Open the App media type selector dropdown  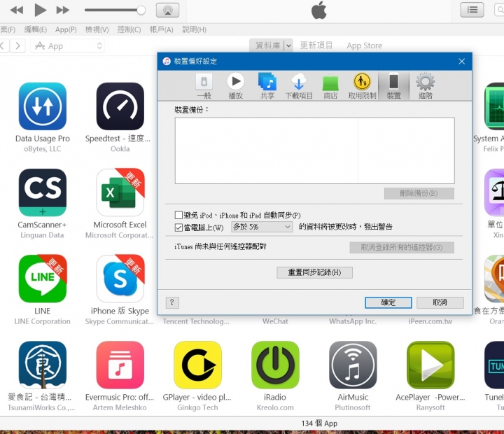[x=67, y=46]
